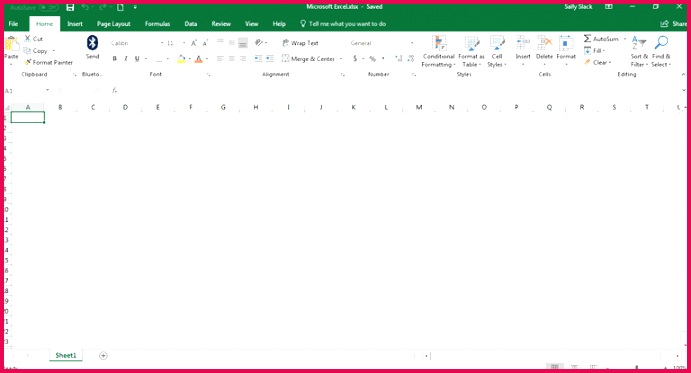The image size is (691, 373).
Task: Open Sort & Filter options
Action: (639, 52)
